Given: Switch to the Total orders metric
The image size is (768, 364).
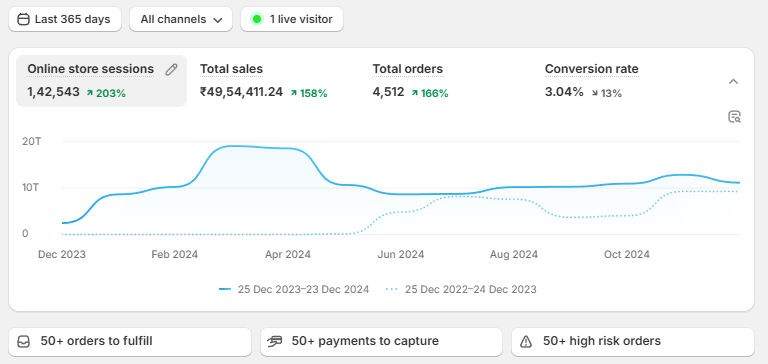Looking at the screenshot, I should pos(410,81).
